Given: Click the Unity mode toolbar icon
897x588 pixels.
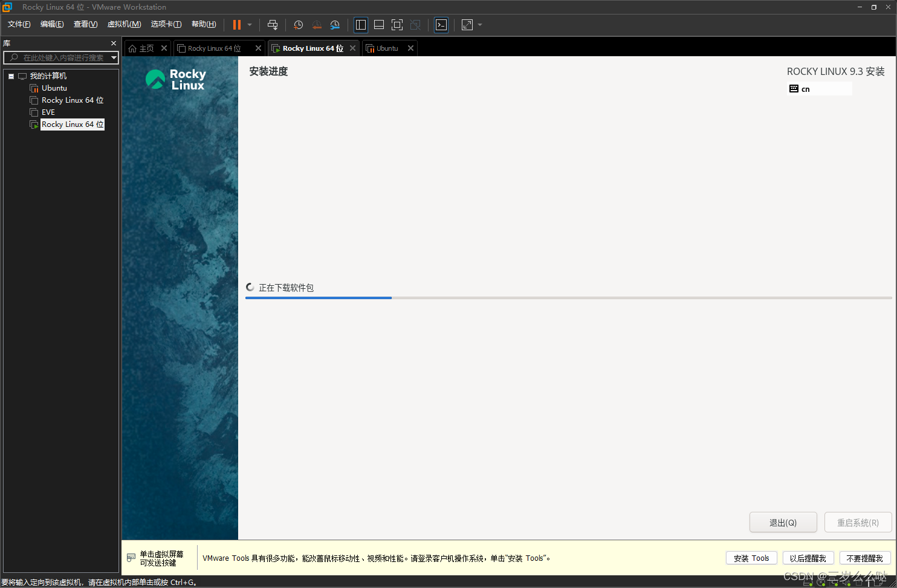Looking at the screenshot, I should click(415, 25).
